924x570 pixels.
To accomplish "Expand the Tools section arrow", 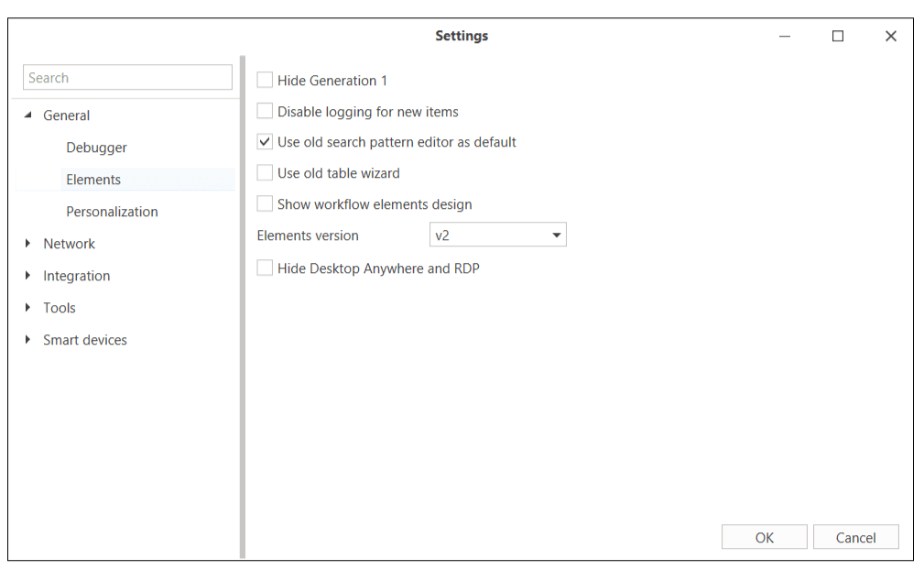I will pyautogui.click(x=28, y=308).
